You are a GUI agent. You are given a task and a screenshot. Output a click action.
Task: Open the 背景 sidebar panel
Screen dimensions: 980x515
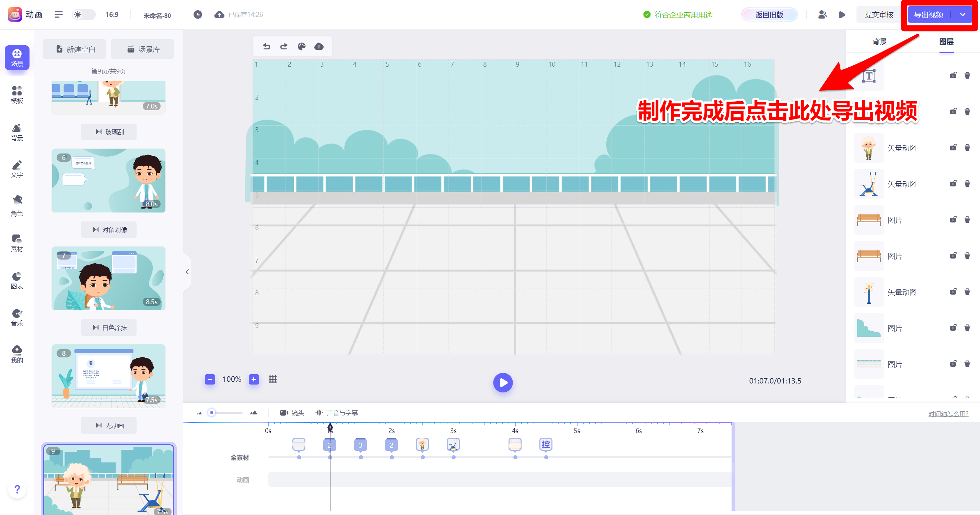click(17, 132)
